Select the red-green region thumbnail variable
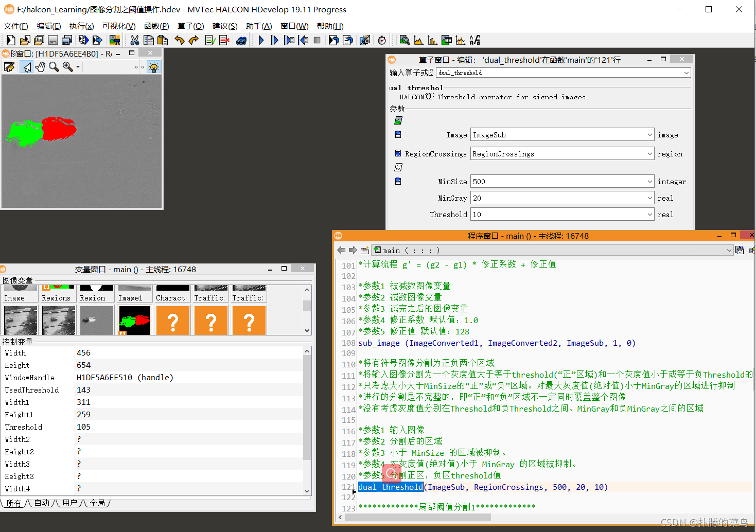Screen dimensions: 756x532 [x=134, y=321]
